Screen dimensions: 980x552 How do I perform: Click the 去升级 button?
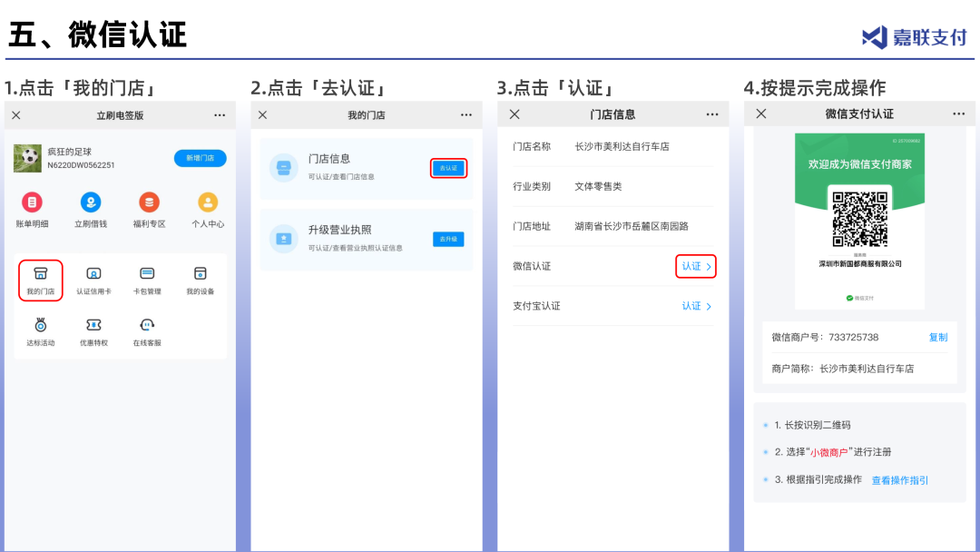click(x=448, y=239)
